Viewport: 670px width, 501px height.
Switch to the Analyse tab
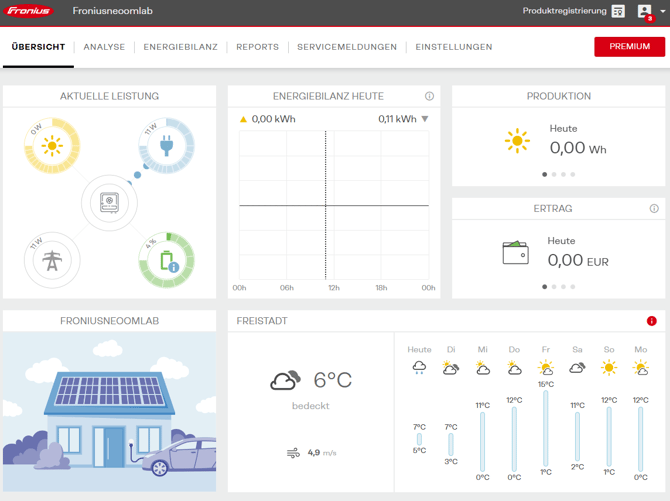(104, 47)
